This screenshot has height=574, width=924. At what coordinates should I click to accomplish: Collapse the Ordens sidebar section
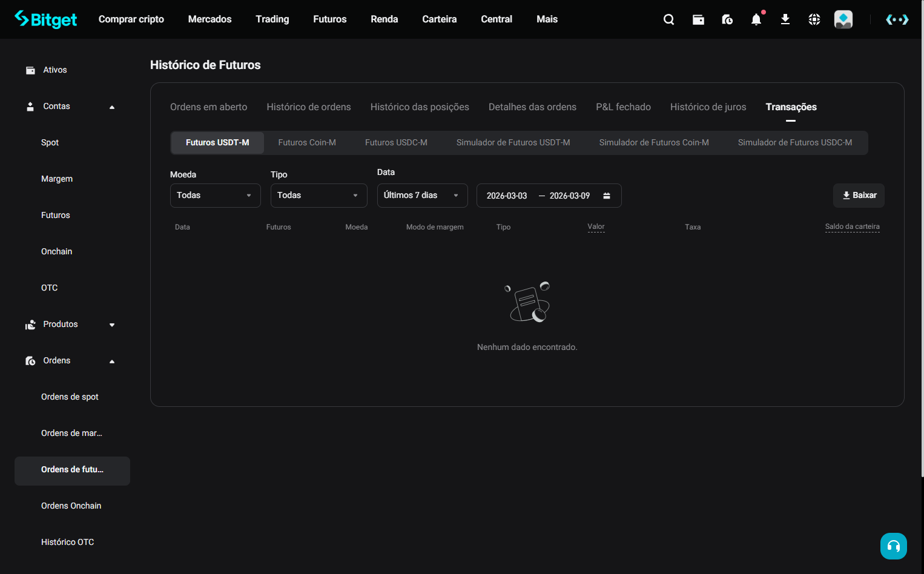click(112, 361)
